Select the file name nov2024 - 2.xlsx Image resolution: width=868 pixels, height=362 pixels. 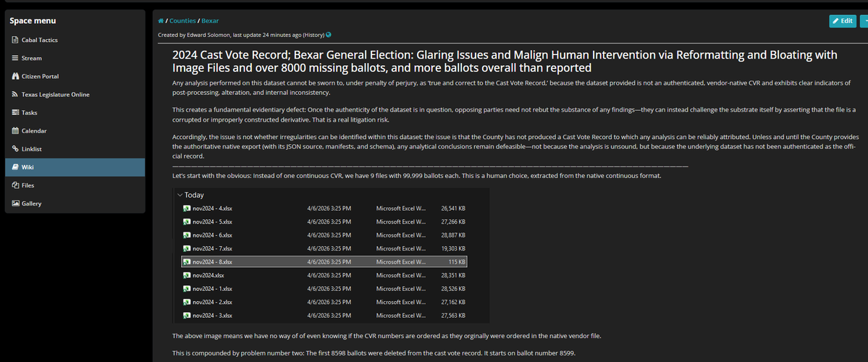(x=213, y=302)
